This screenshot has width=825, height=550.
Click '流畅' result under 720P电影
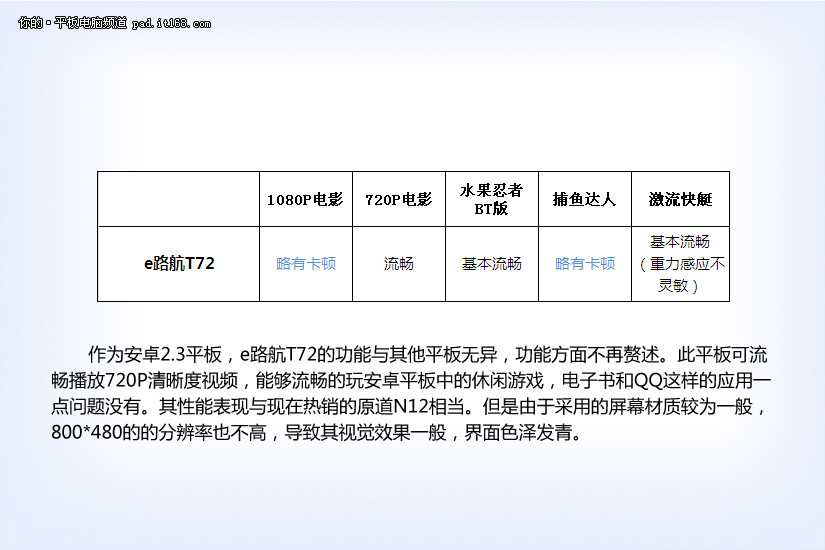[398, 264]
